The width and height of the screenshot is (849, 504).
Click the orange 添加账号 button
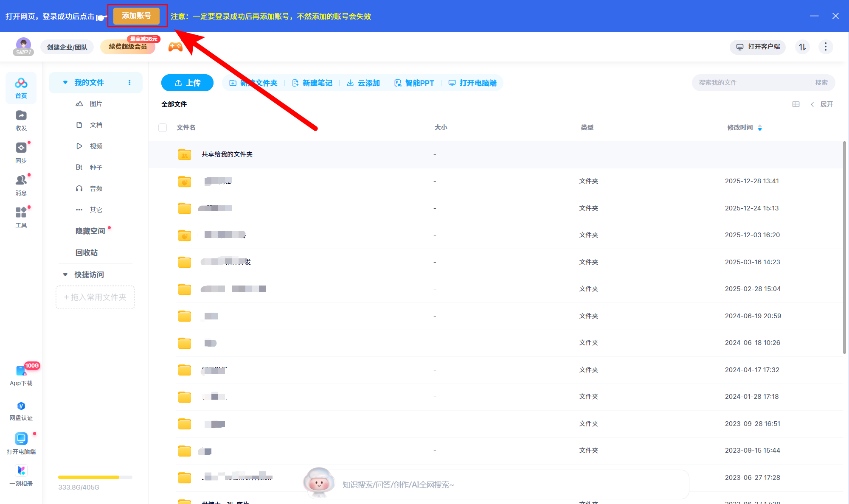136,16
